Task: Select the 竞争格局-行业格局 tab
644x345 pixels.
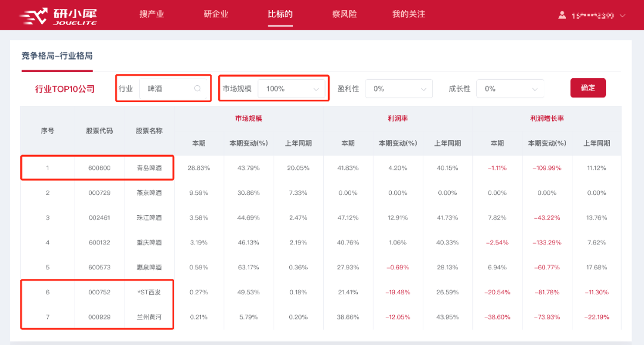Action: 57,56
